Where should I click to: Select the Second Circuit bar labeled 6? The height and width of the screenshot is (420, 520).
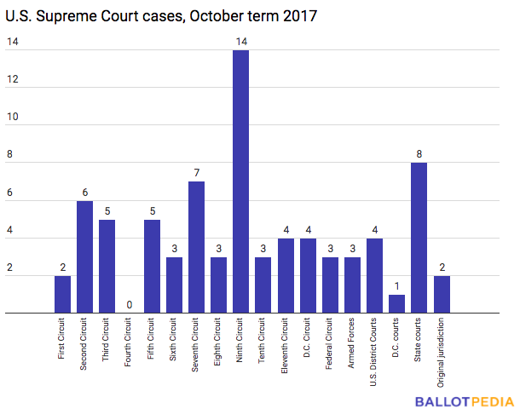coord(84,256)
